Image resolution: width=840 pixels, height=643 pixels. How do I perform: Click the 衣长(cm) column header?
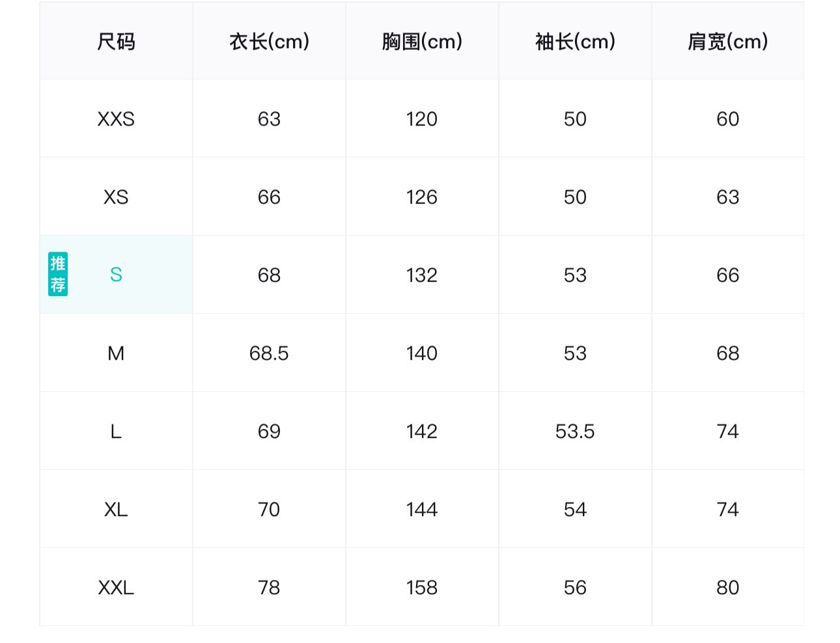(269, 42)
